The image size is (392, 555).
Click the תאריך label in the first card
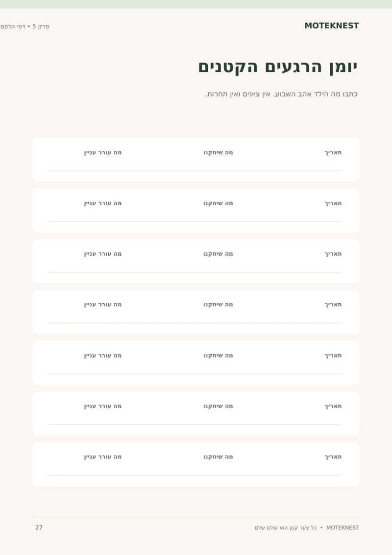(x=333, y=152)
